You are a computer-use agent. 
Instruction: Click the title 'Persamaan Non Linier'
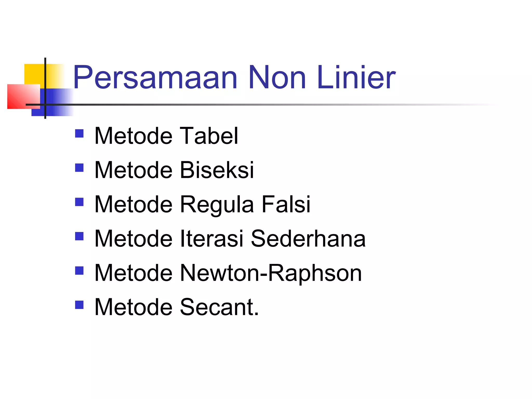point(234,77)
